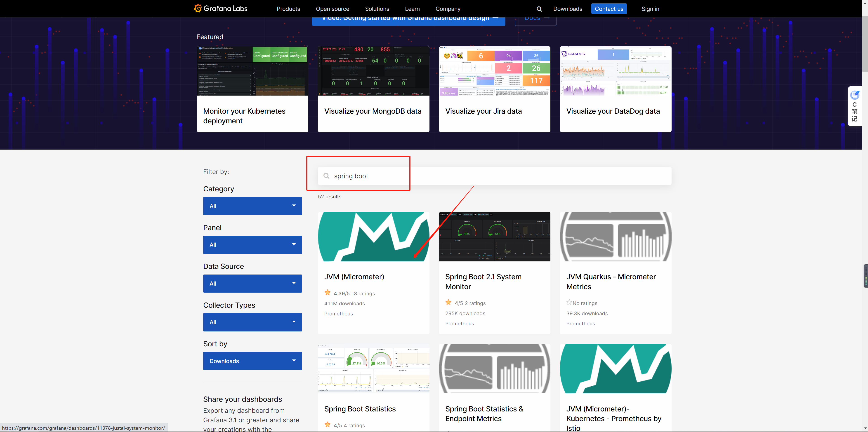Click the 'No ratings' text

[x=585, y=303]
